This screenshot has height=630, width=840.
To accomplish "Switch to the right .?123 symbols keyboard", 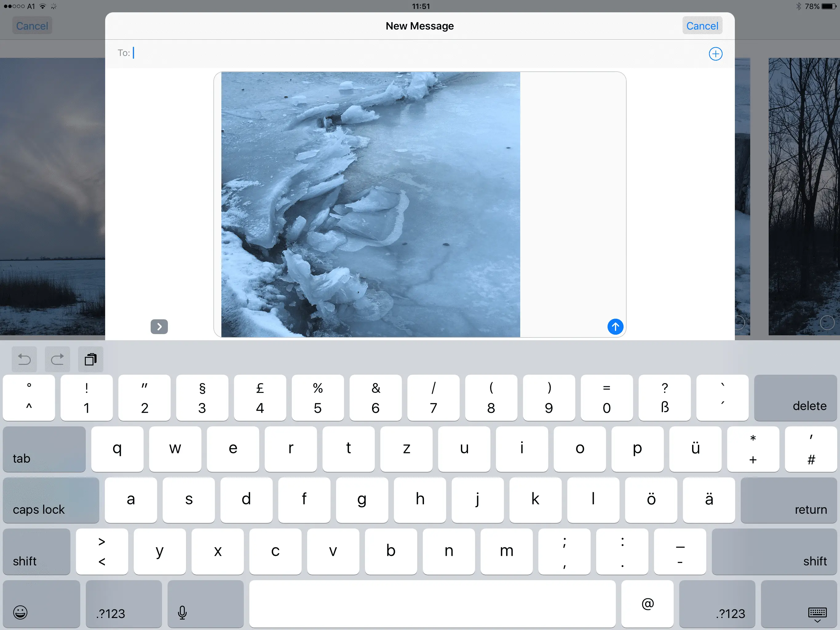I will click(x=717, y=604).
